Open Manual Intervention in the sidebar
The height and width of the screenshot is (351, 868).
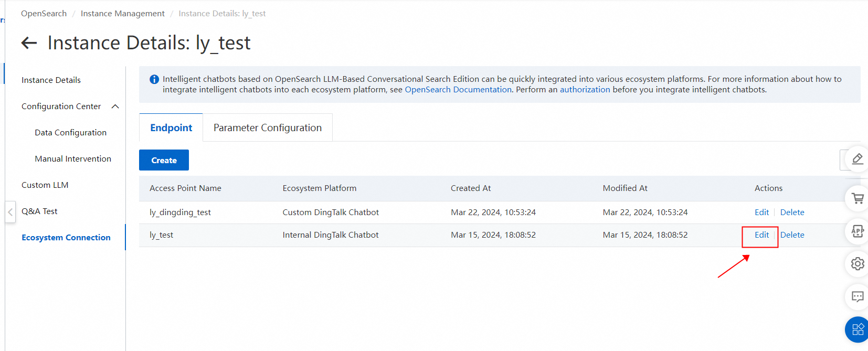[73, 159]
